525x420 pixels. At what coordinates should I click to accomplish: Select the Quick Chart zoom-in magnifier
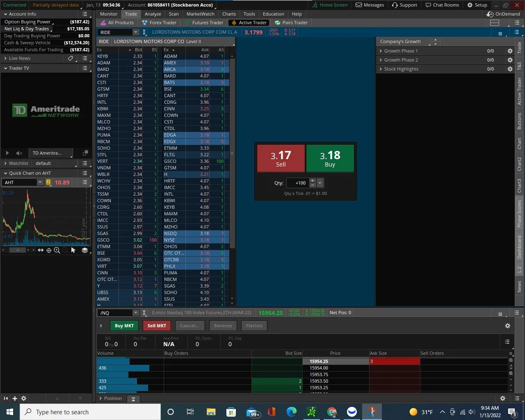coord(57,250)
